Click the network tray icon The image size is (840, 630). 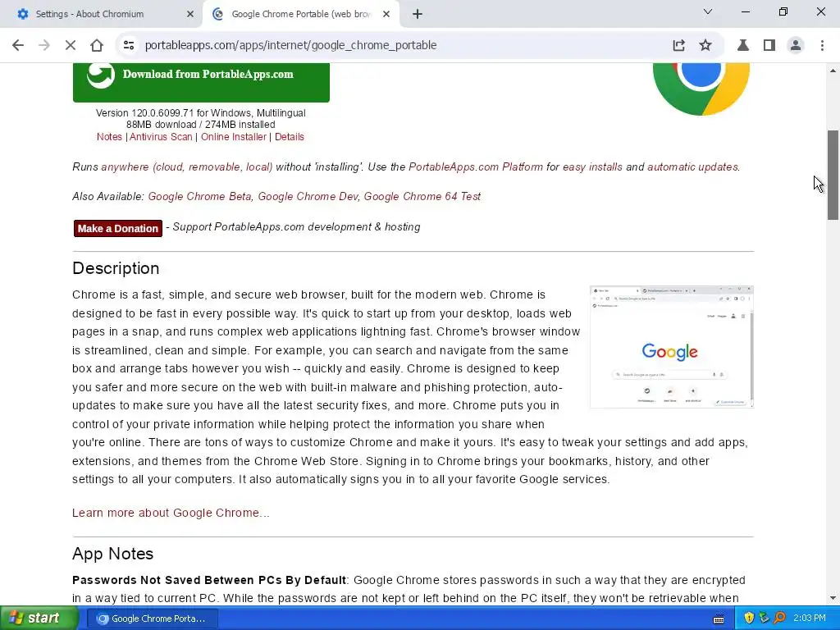pos(764,619)
